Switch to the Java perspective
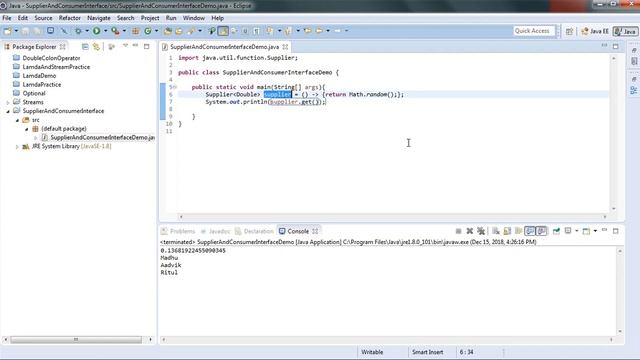The image size is (640, 360). pos(625,31)
